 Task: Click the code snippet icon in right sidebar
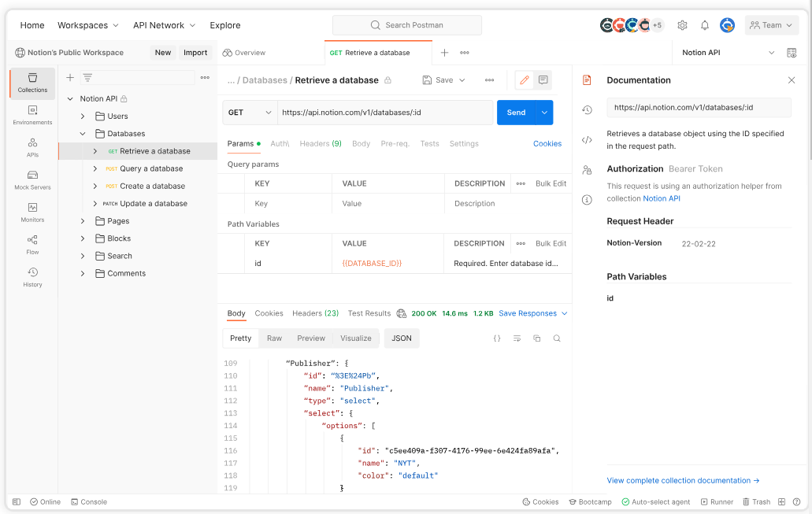(587, 140)
